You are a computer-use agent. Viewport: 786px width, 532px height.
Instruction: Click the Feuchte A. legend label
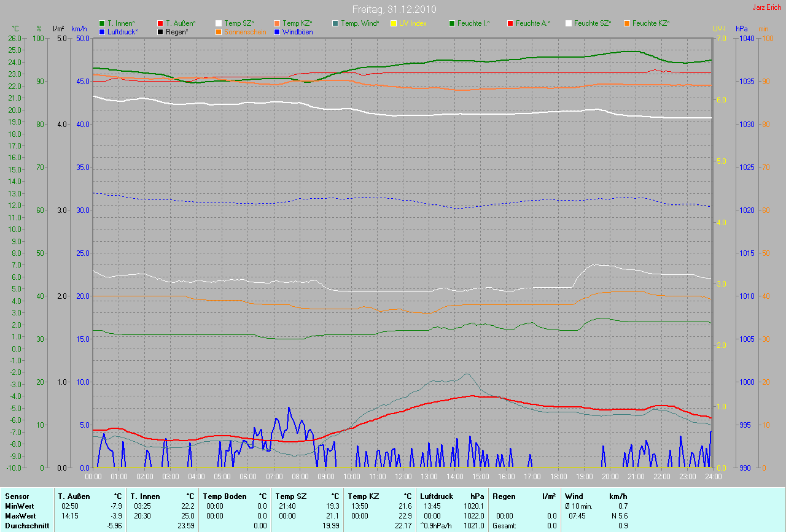point(532,23)
